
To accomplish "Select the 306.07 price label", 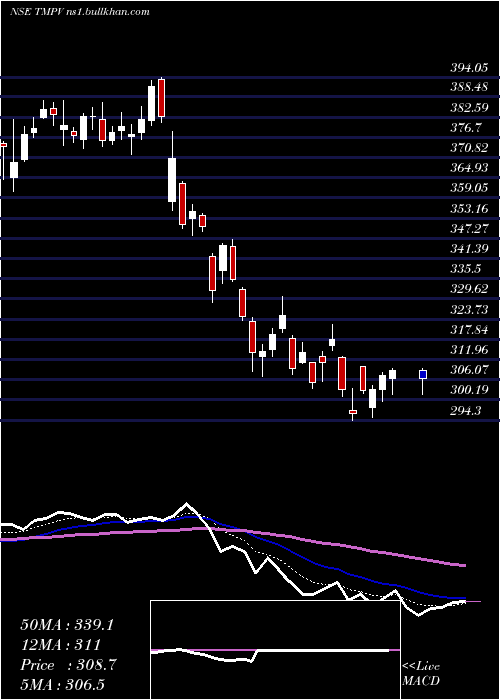I will [x=468, y=370].
